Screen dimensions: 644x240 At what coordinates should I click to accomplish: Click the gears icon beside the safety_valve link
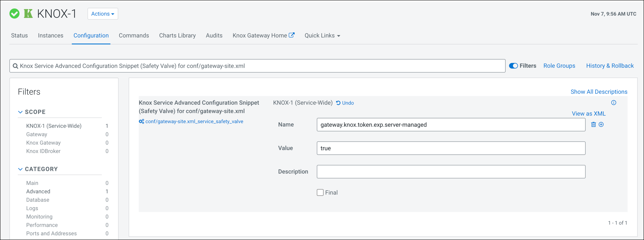141,121
